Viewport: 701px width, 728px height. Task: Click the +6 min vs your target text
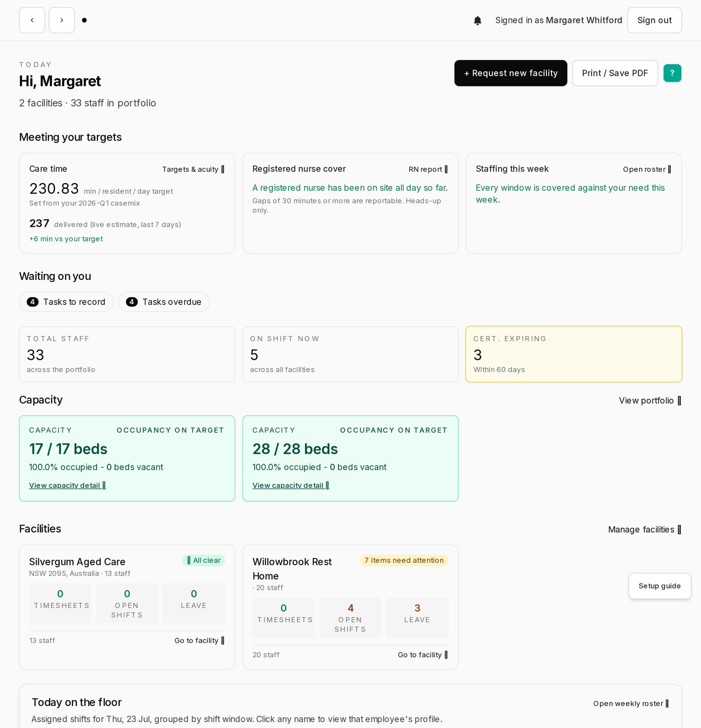click(x=66, y=239)
